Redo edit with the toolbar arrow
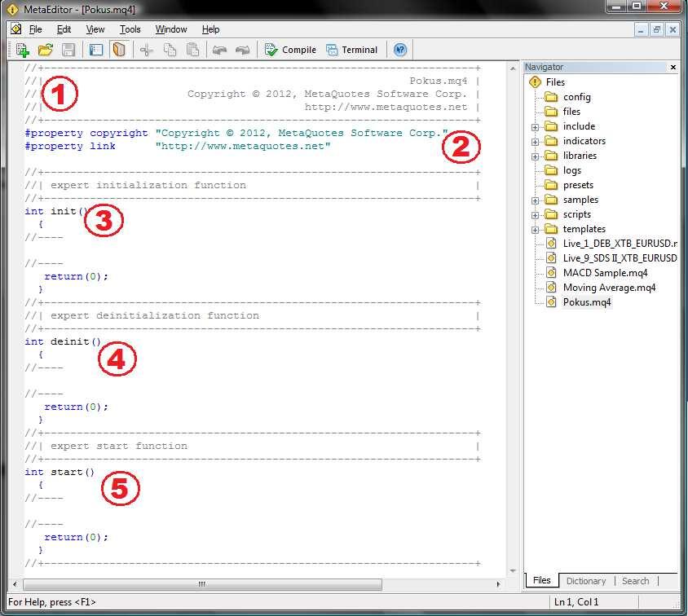This screenshot has width=688, height=616. pos(243,50)
